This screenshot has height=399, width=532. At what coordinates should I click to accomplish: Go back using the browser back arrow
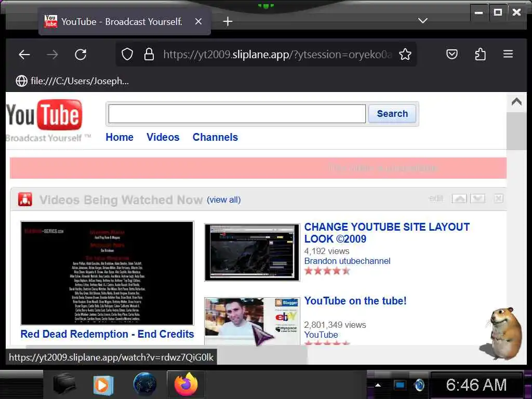tap(24, 54)
